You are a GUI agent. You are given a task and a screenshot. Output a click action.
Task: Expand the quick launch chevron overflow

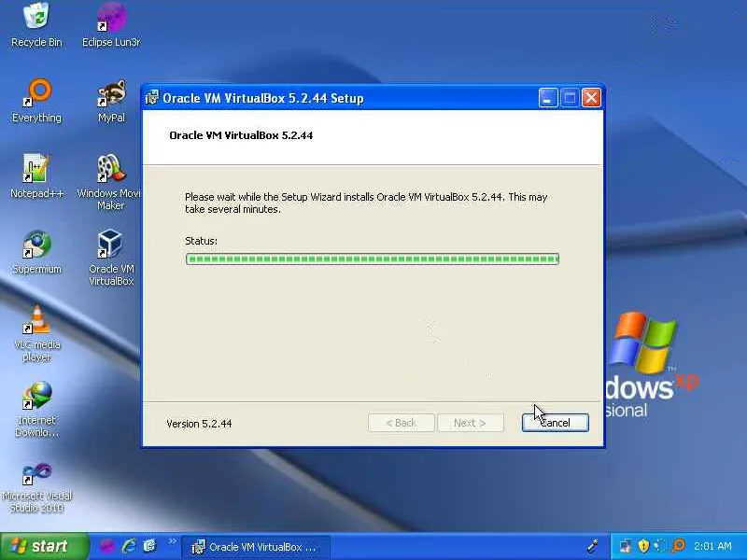point(172,541)
